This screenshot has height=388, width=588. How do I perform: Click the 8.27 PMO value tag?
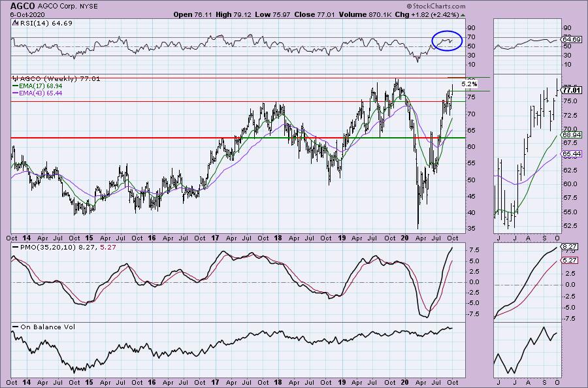570,247
